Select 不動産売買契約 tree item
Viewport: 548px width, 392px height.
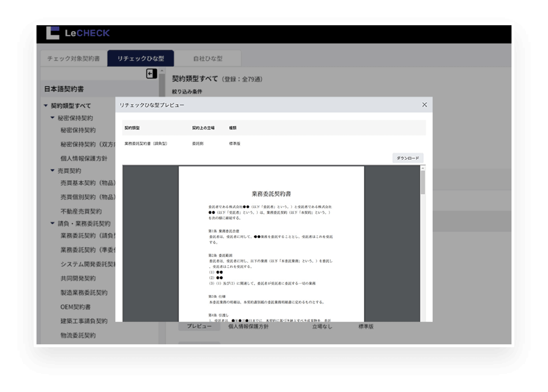click(x=81, y=211)
